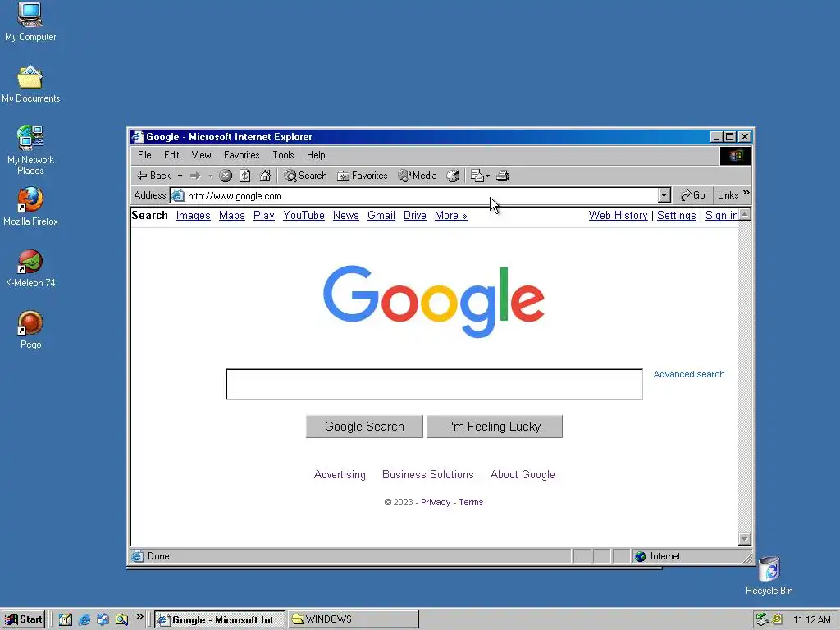The height and width of the screenshot is (630, 840).
Task: Expand the Links toolbar chevron
Action: (746, 193)
